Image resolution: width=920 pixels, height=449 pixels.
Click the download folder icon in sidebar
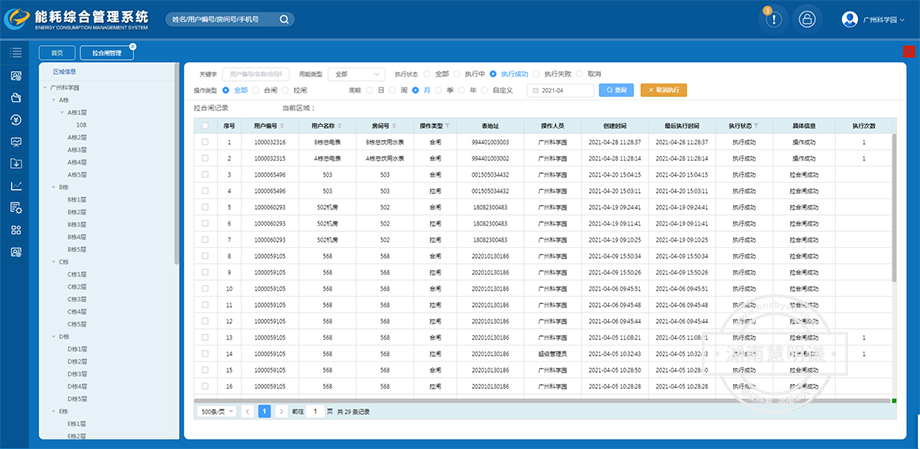click(16, 163)
